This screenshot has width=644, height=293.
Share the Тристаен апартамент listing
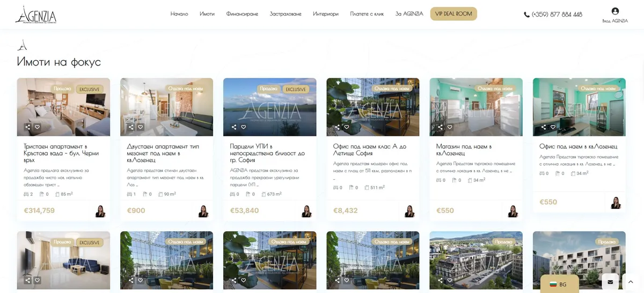(x=28, y=127)
